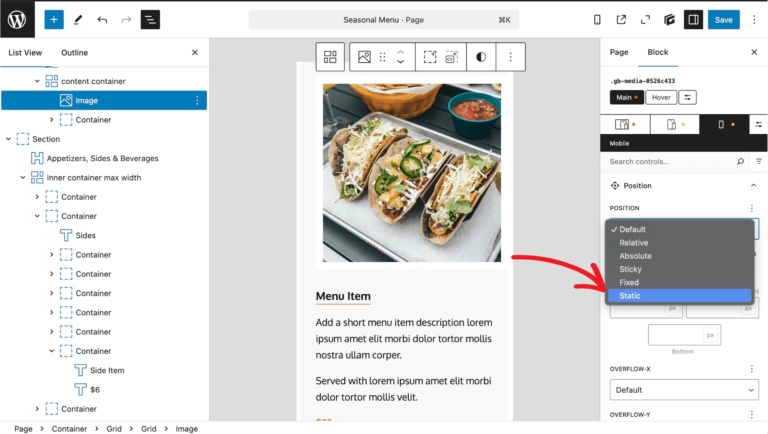Collapse Container holding Side Item

[x=51, y=351]
